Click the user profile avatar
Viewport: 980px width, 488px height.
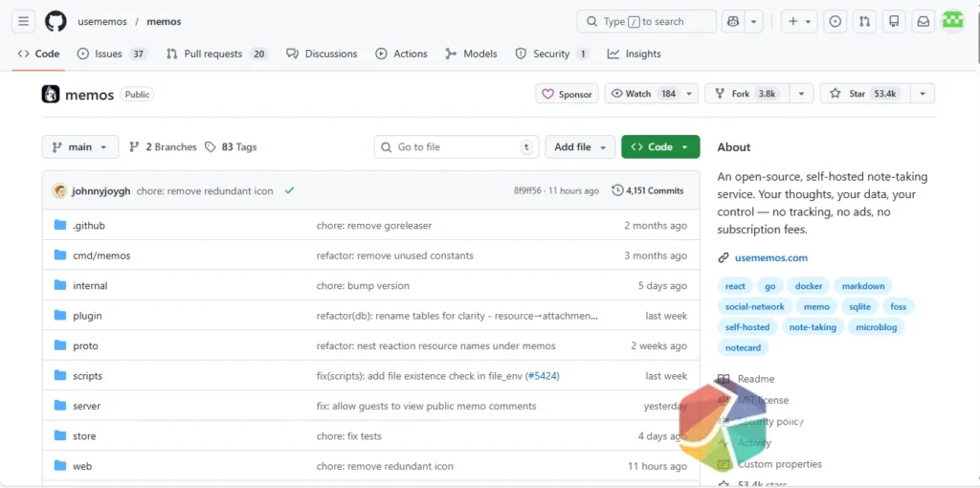[x=952, y=21]
